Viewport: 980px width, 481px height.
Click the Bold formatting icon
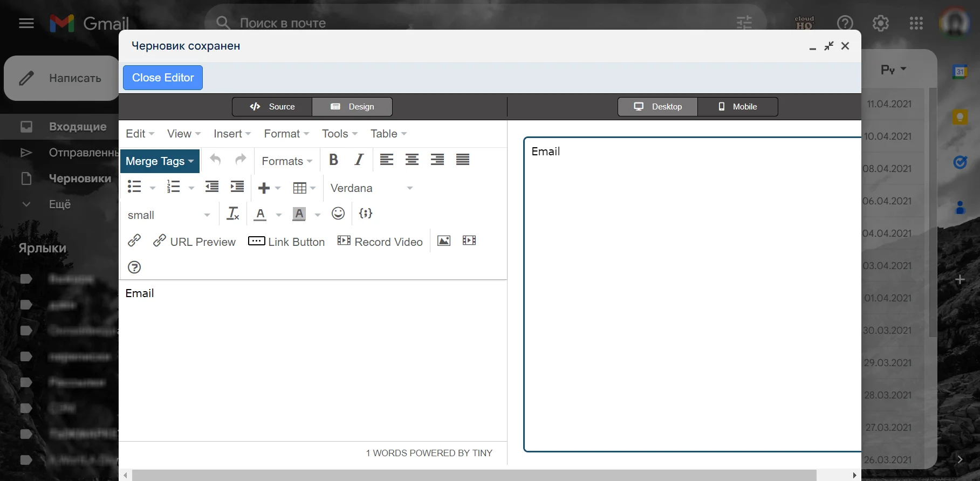pyautogui.click(x=333, y=160)
